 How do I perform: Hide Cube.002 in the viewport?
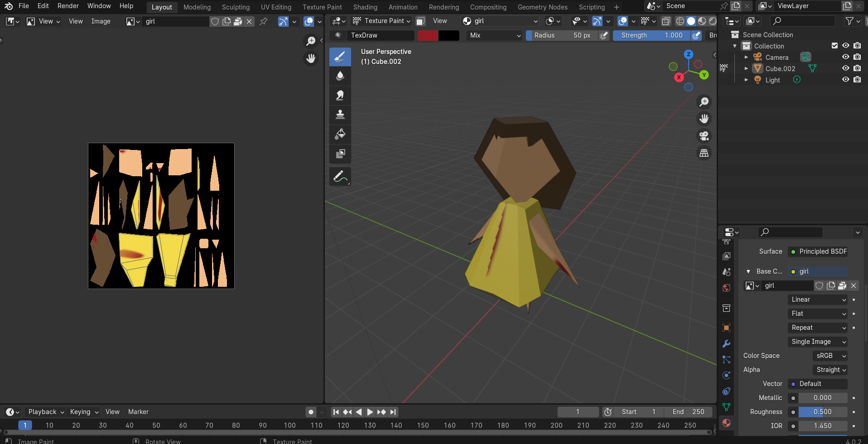[845, 68]
